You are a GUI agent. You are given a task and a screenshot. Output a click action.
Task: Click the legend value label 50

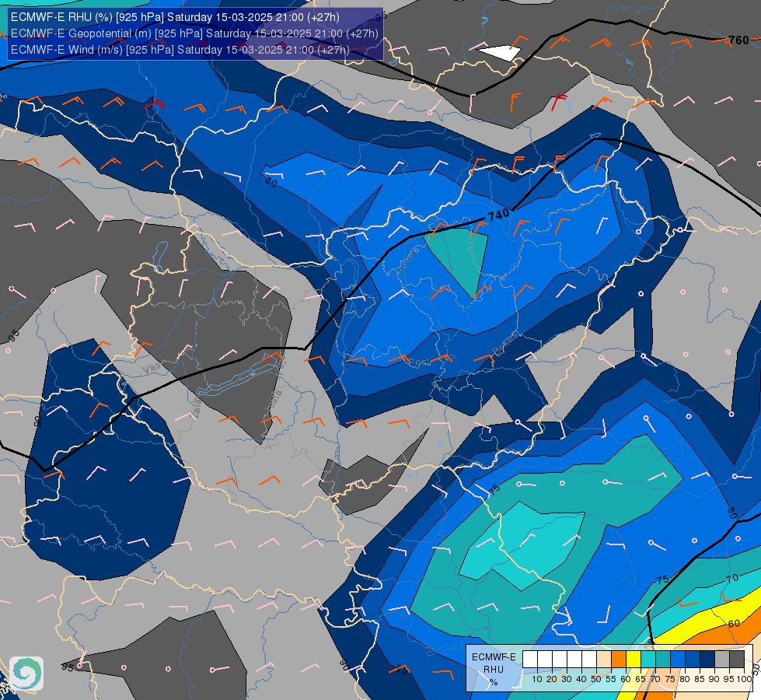tap(596, 679)
